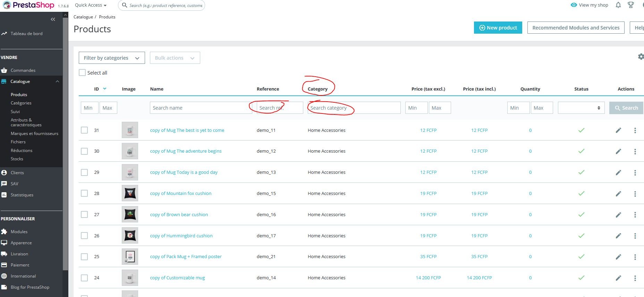Check the checkbox for product 26
Viewport: 644px width, 297px height.
click(84, 236)
